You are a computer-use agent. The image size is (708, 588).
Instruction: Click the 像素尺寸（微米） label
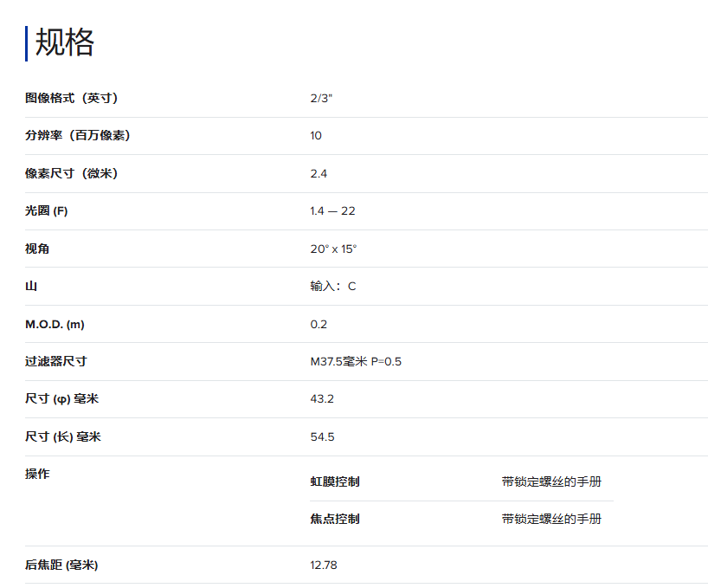[x=71, y=173]
